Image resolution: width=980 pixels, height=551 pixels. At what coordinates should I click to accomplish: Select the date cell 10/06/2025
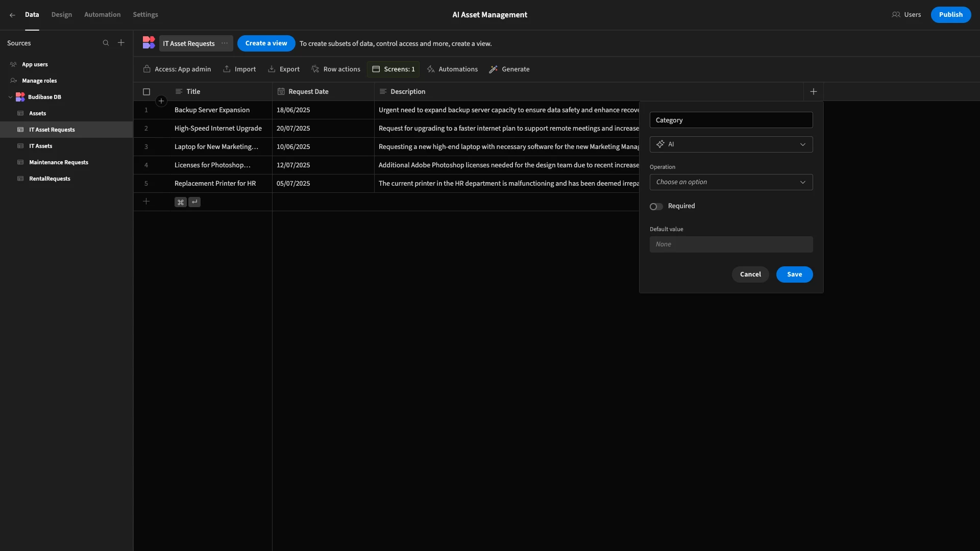pos(323,147)
